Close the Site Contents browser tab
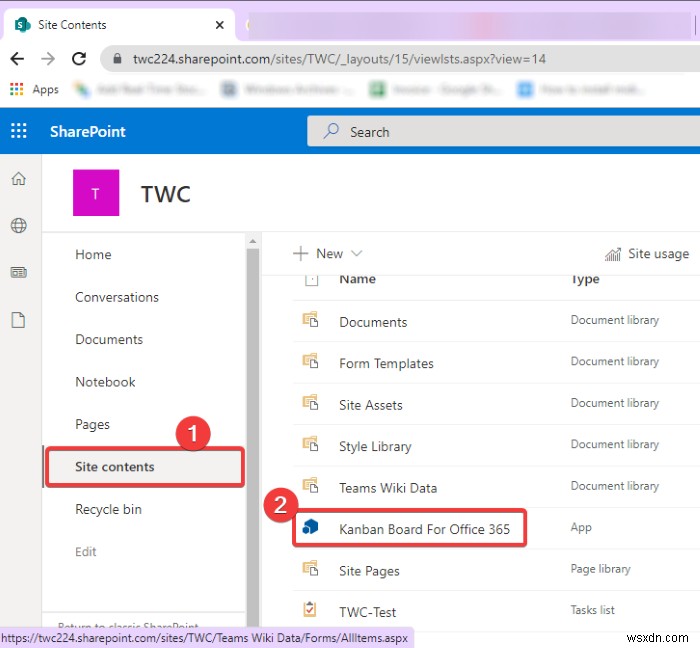Image resolution: width=700 pixels, height=648 pixels. pyautogui.click(x=219, y=25)
